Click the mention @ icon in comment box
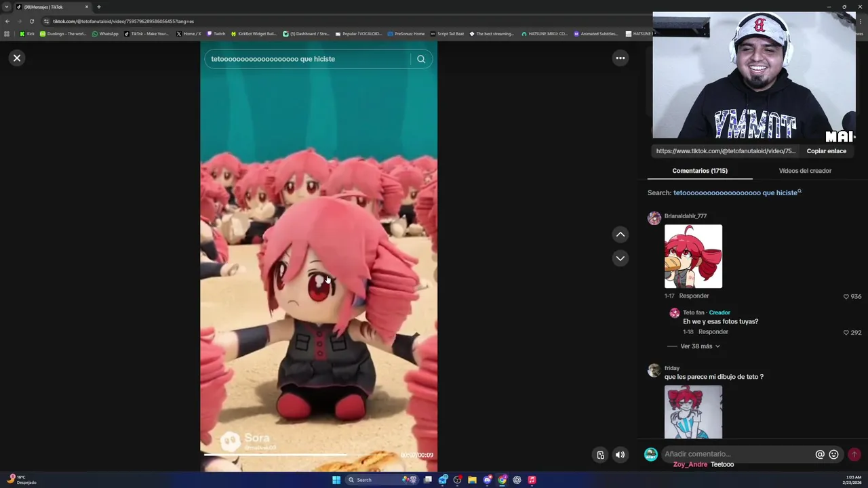Screen dimensions: 868x488 820,454
